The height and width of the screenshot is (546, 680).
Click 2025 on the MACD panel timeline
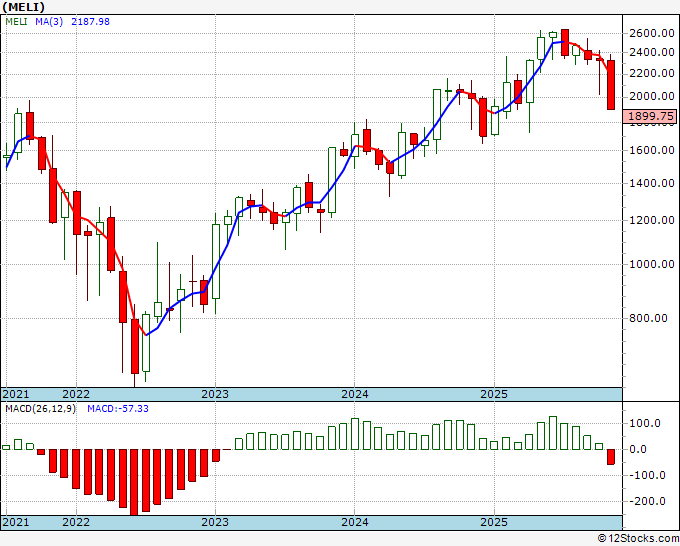click(494, 522)
